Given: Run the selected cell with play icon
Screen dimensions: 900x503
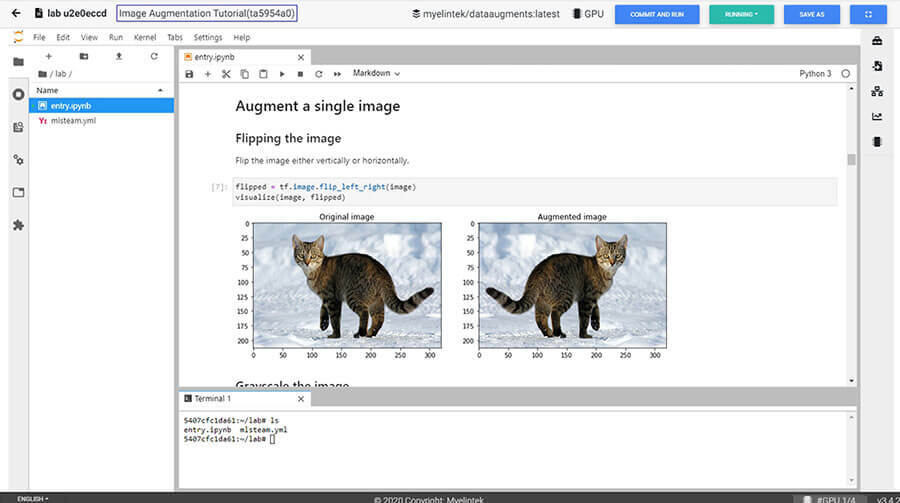Looking at the screenshot, I should point(282,74).
